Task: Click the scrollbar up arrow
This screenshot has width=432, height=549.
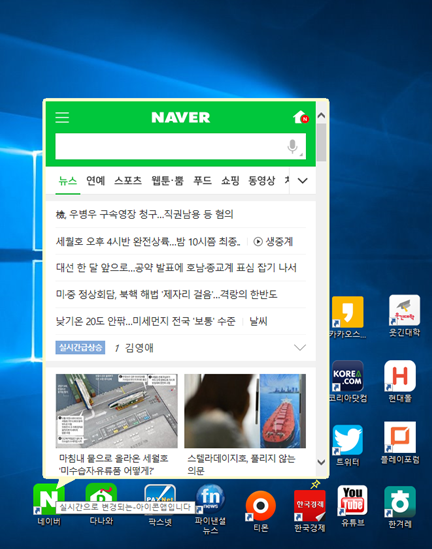Action: click(x=321, y=115)
